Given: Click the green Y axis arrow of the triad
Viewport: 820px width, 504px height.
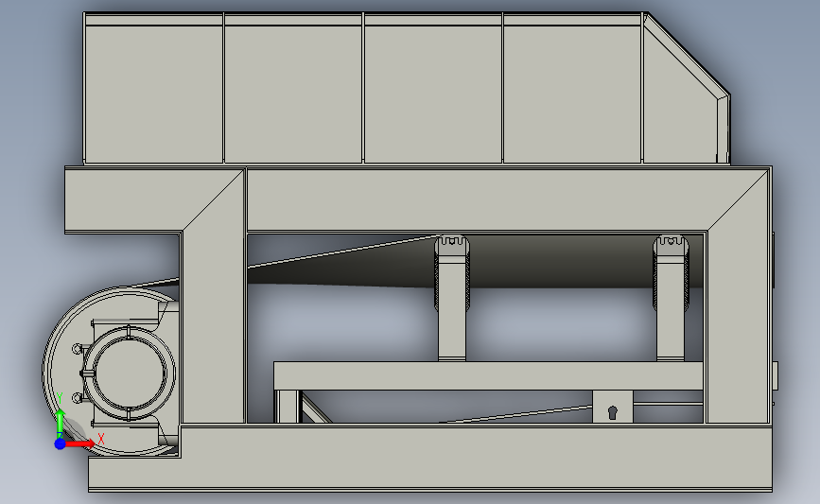Looking at the screenshot, I should coord(61,424).
